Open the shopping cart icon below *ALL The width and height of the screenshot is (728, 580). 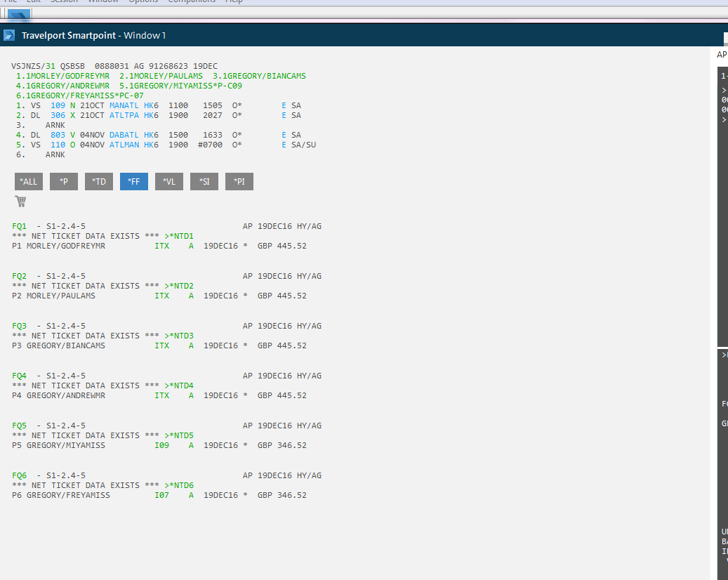[20, 201]
